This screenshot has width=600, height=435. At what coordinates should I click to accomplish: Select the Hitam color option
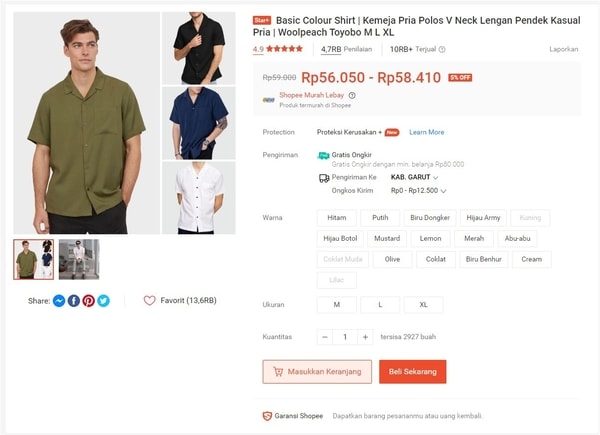(x=337, y=217)
